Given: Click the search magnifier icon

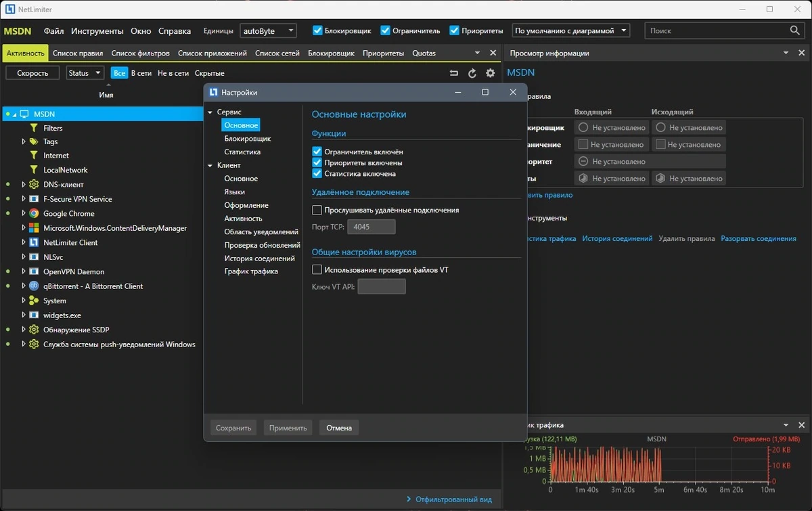Looking at the screenshot, I should point(795,30).
